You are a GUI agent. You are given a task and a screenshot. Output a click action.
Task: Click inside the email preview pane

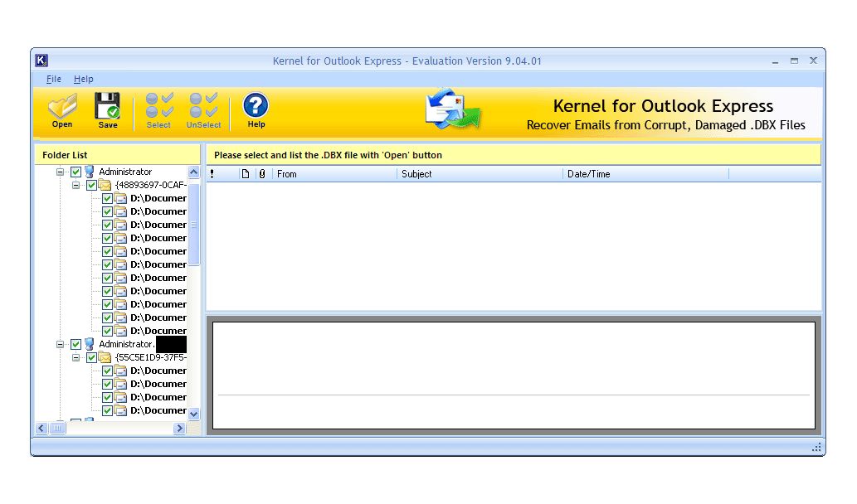tap(514, 376)
